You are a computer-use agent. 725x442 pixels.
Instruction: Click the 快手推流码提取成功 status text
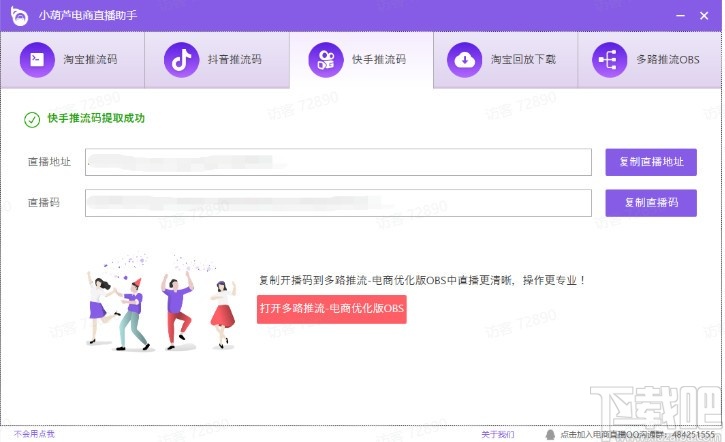pos(96,118)
